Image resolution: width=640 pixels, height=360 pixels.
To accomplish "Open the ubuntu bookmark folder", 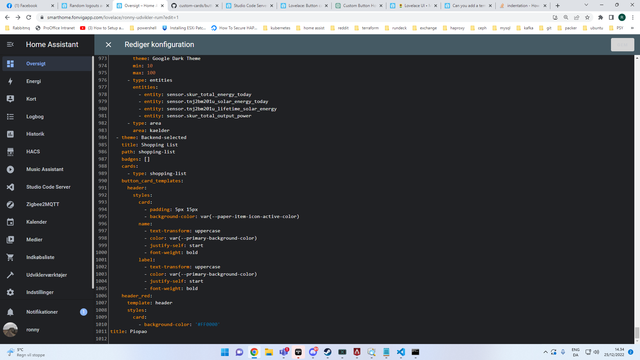I will click(x=593, y=28).
